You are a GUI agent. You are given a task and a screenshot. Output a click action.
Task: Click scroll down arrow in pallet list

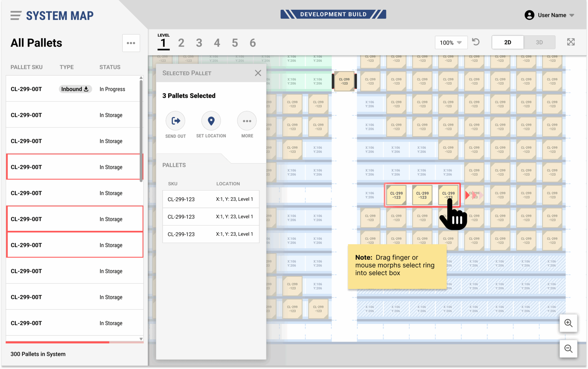pyautogui.click(x=141, y=339)
